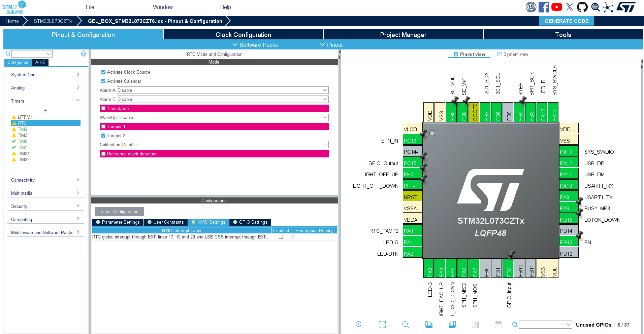The width and height of the screenshot is (644, 334).
Task: Open the Wiki search icon
Action: 595,7
